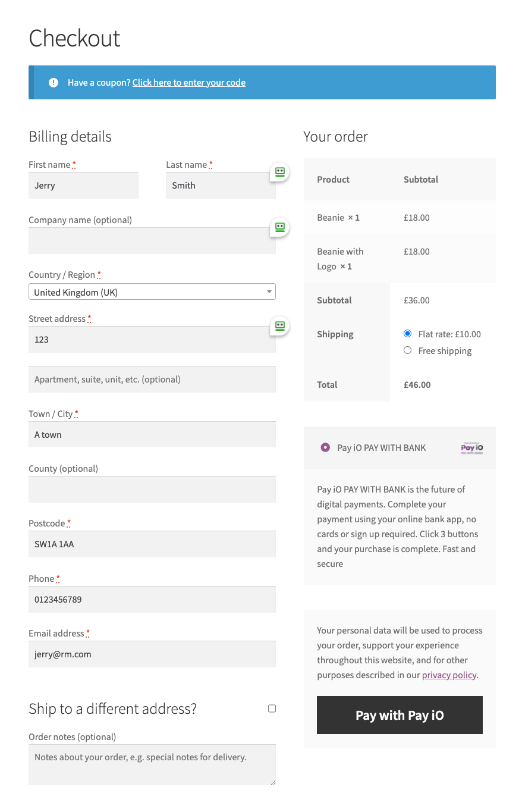Click the autofill icon on Street address field
The width and height of the screenshot is (522, 812).
tap(280, 326)
